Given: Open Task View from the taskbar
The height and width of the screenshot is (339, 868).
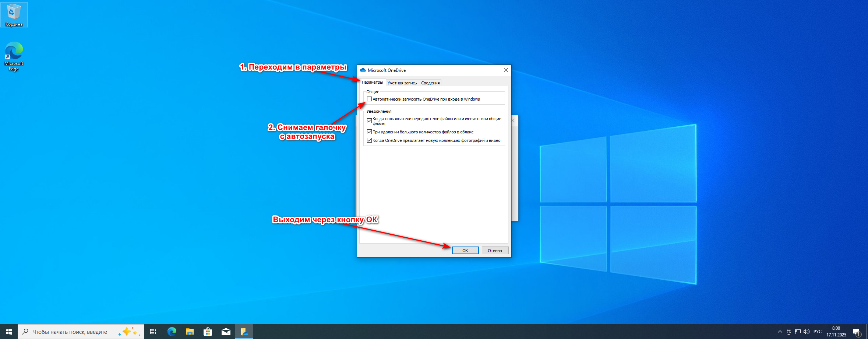Looking at the screenshot, I should tap(153, 332).
